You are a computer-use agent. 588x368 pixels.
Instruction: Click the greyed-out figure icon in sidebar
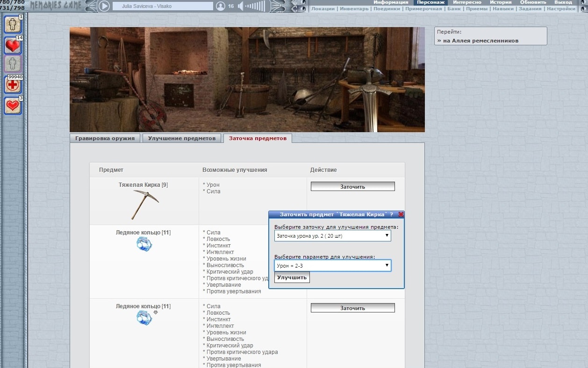coord(13,64)
